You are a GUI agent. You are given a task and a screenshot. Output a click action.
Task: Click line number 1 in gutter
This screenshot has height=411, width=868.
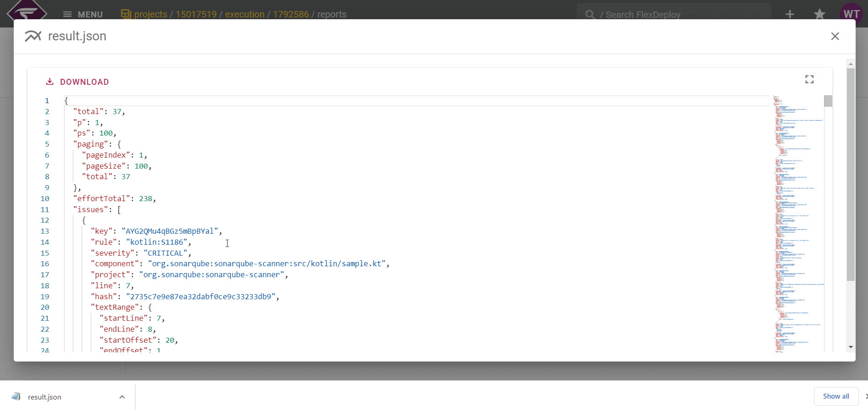47,101
